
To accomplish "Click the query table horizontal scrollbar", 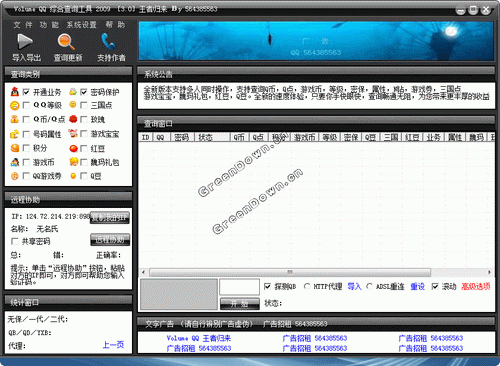I will (x=315, y=272).
